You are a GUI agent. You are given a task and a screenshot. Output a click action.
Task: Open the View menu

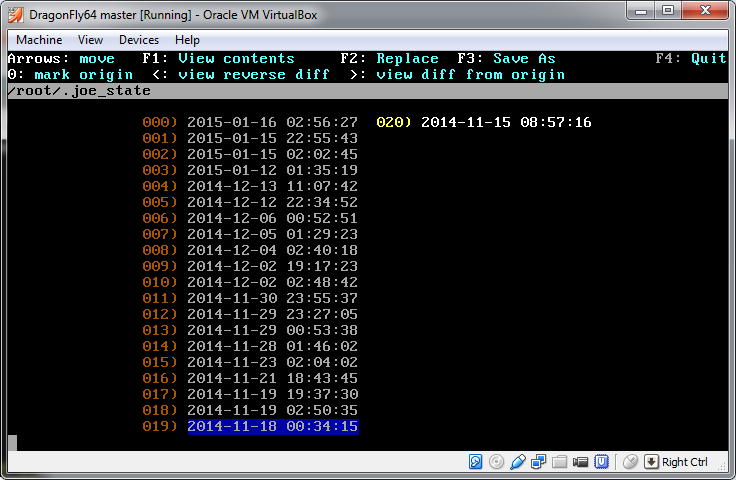point(90,40)
